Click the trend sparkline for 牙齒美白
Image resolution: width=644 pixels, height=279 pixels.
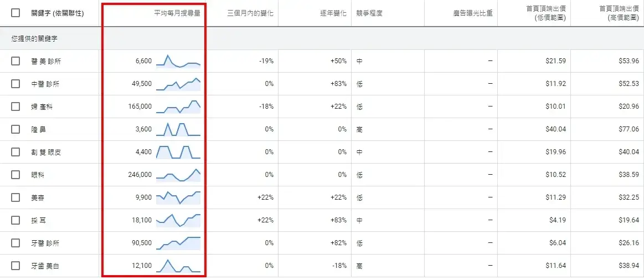pos(178,266)
